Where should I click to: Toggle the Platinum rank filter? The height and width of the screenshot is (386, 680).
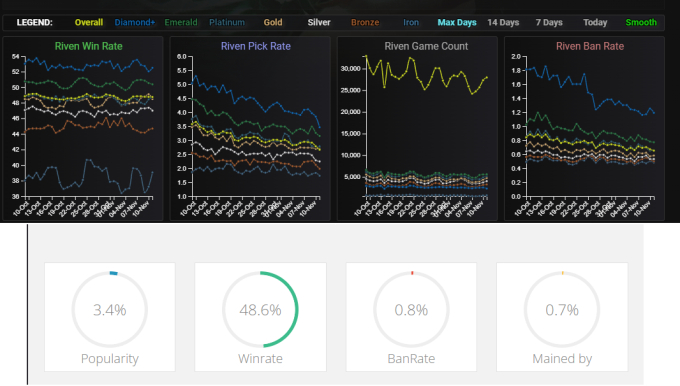[227, 23]
